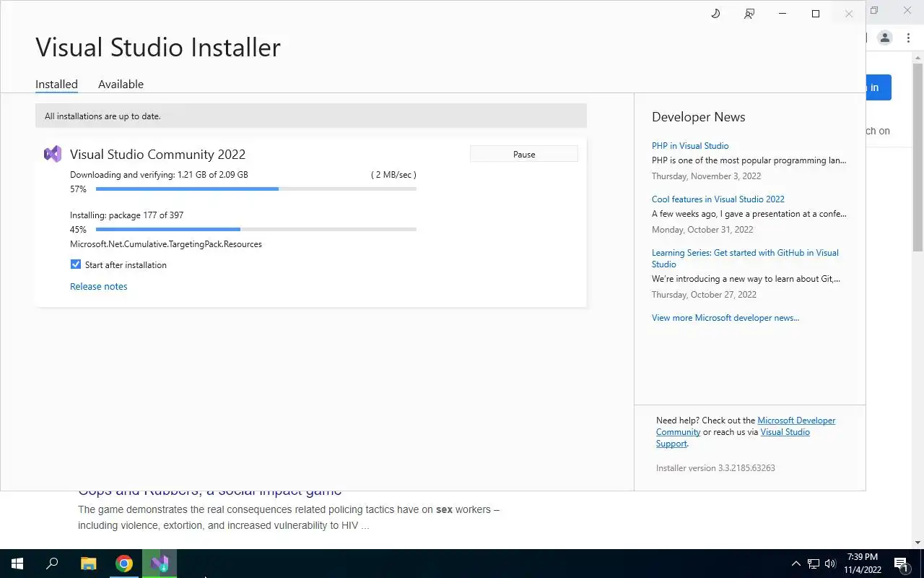Open the Release notes link
The image size is (924, 578).
98,286
